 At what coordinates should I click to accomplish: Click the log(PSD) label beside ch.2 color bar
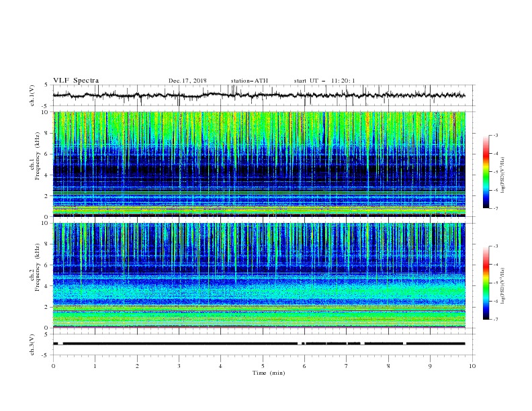[x=503, y=285]
